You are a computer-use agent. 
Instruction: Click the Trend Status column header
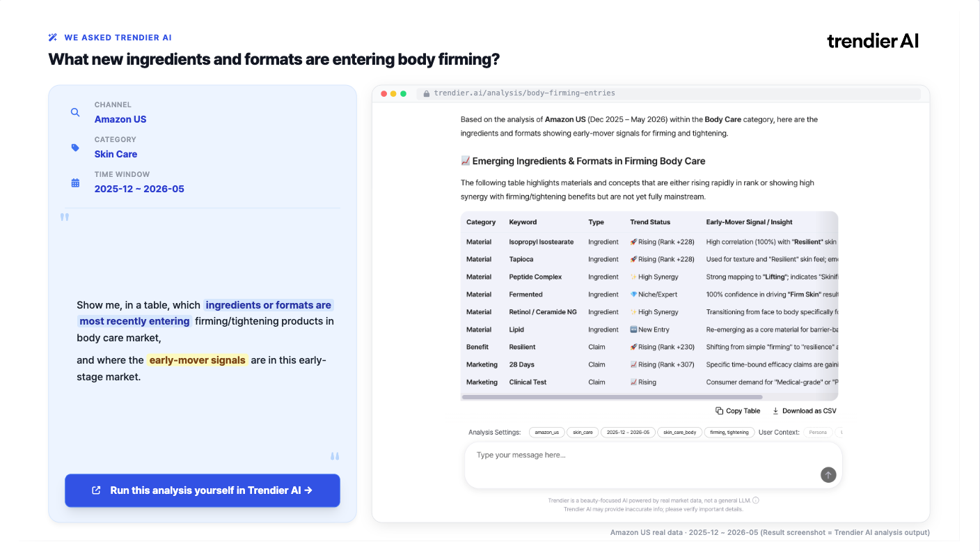650,222
